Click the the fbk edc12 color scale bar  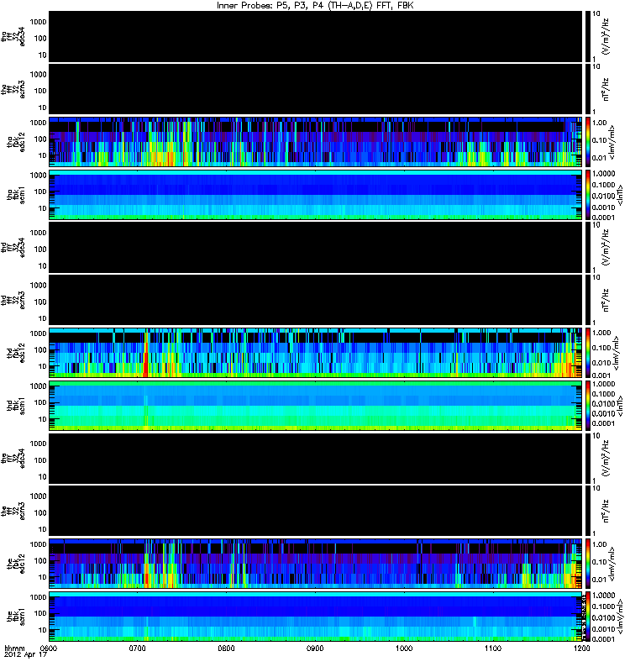coord(587,564)
